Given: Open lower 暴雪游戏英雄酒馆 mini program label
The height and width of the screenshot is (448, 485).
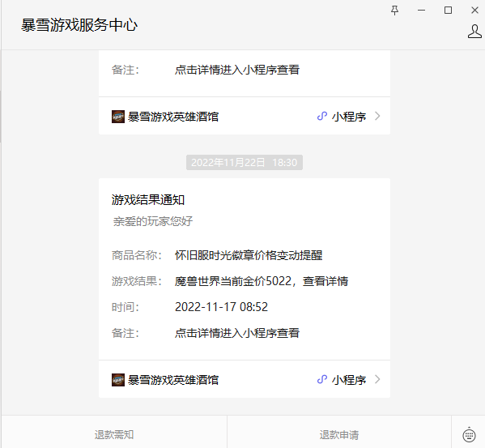Looking at the screenshot, I should [x=173, y=380].
